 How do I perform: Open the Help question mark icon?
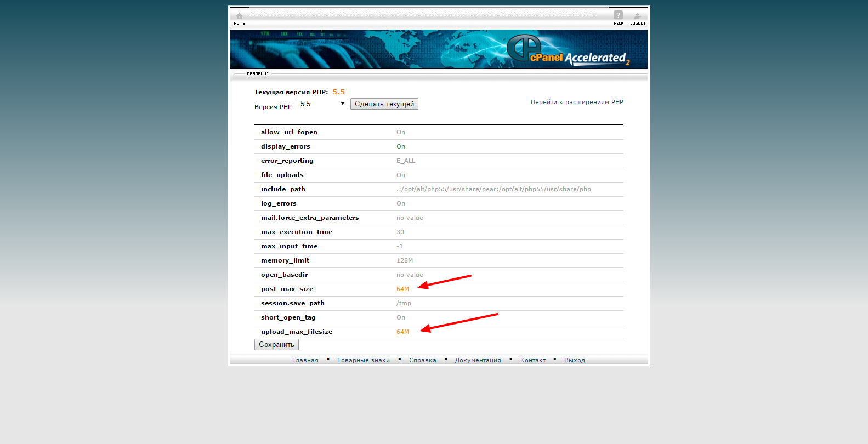(x=618, y=15)
